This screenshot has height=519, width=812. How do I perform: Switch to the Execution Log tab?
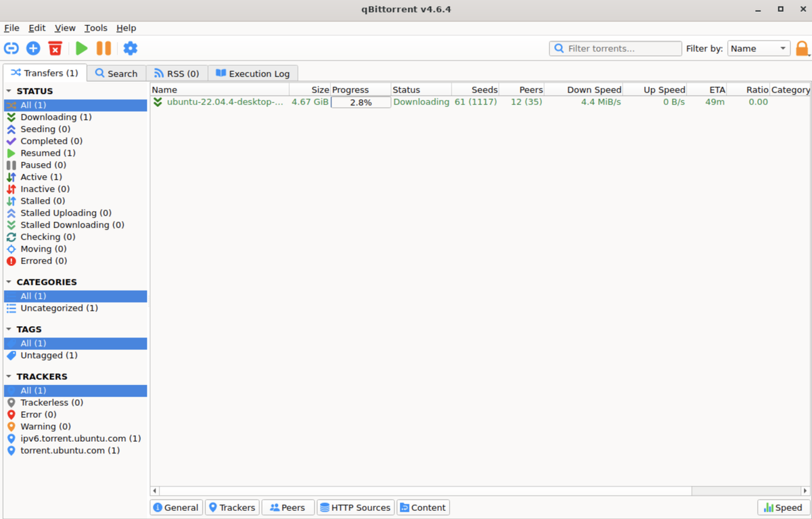(x=252, y=73)
